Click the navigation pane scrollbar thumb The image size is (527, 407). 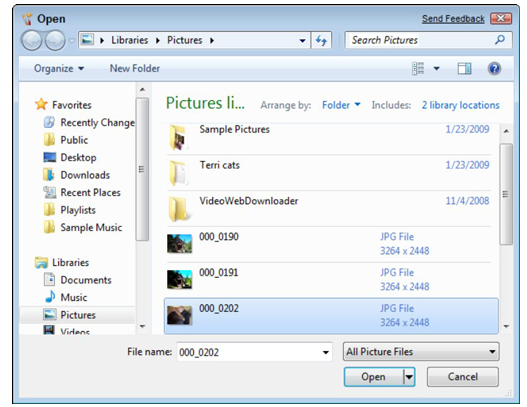[x=142, y=169]
